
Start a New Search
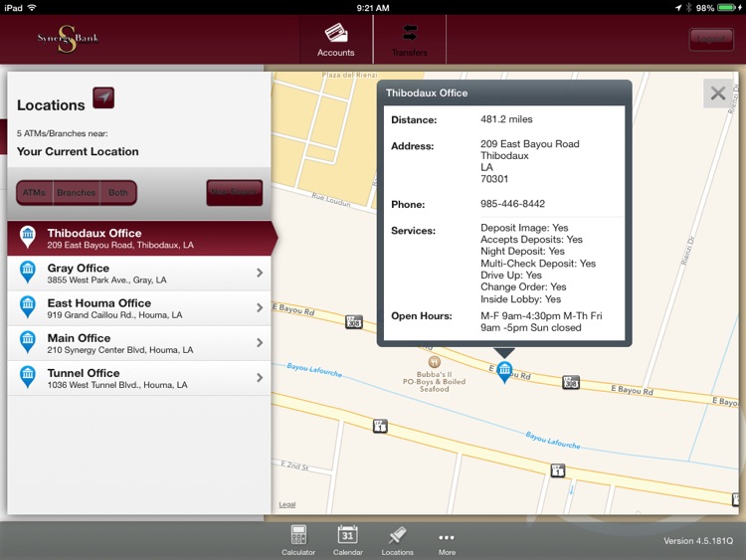[234, 192]
